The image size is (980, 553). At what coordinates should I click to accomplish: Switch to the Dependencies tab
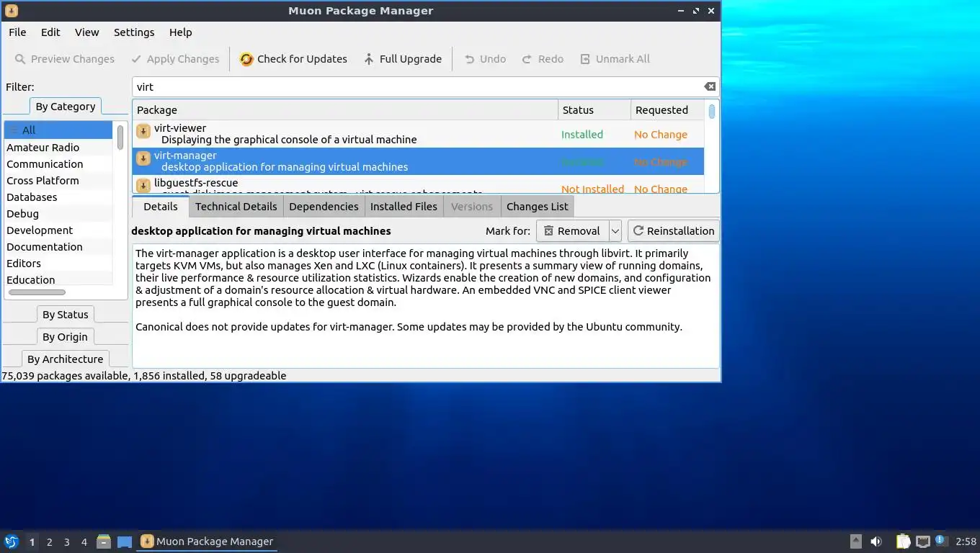click(x=324, y=207)
